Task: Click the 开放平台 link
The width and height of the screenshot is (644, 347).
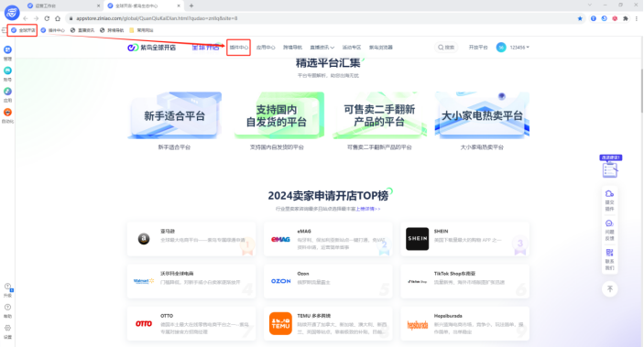Action: point(478,48)
